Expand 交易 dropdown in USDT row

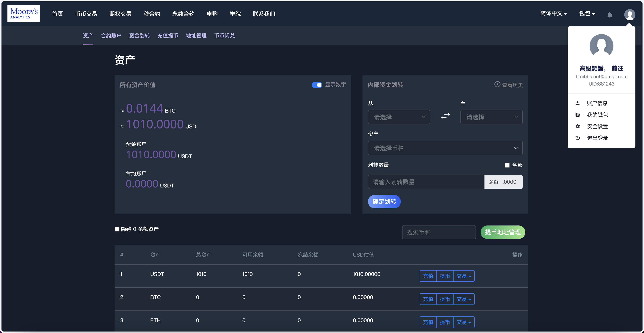(464, 276)
